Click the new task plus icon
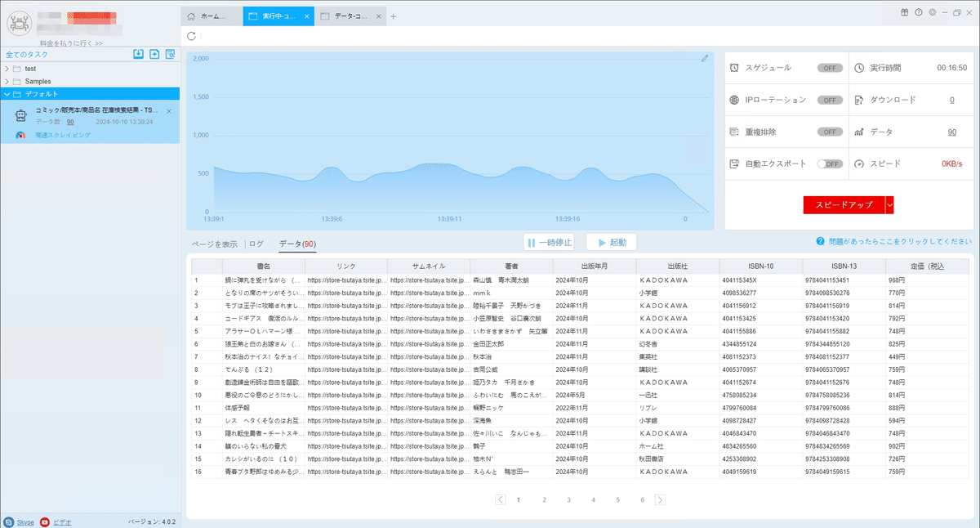 pos(154,54)
